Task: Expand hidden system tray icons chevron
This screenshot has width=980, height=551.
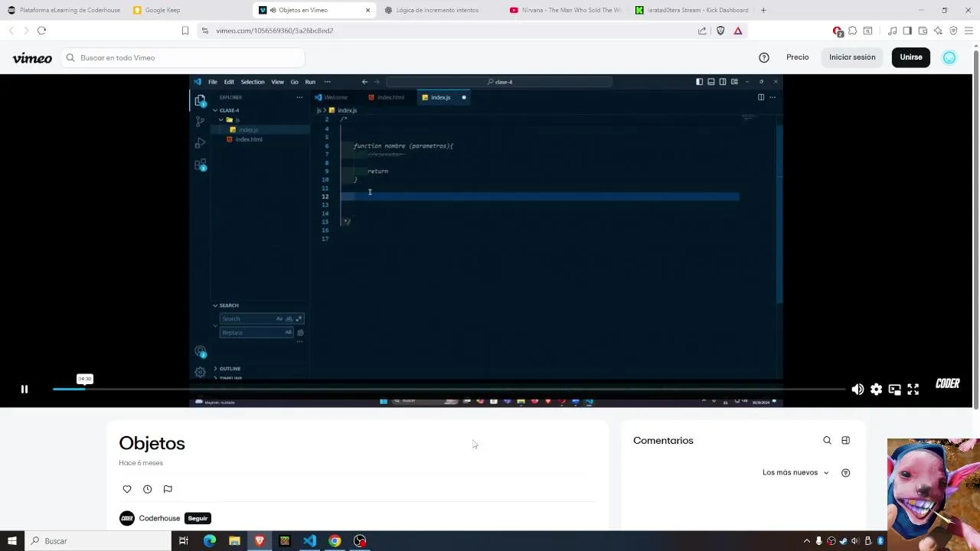Action: pyautogui.click(x=806, y=541)
